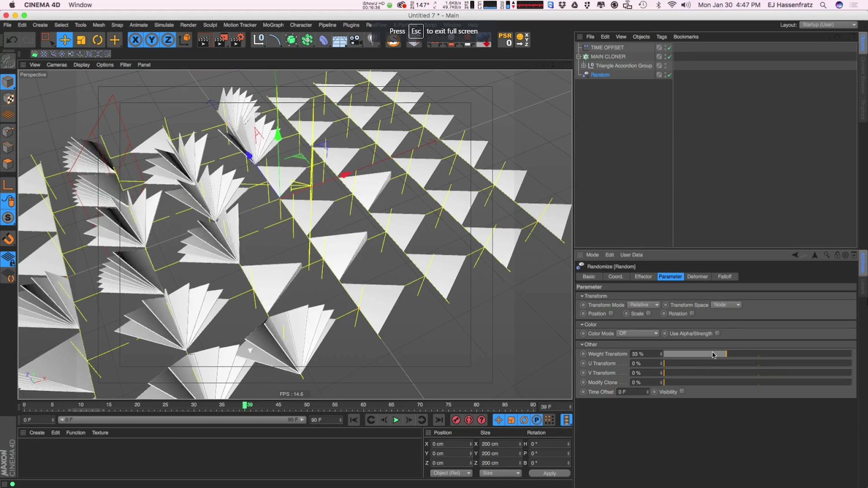Toggle the MAIN CLONER enable checkmark

coord(669,56)
